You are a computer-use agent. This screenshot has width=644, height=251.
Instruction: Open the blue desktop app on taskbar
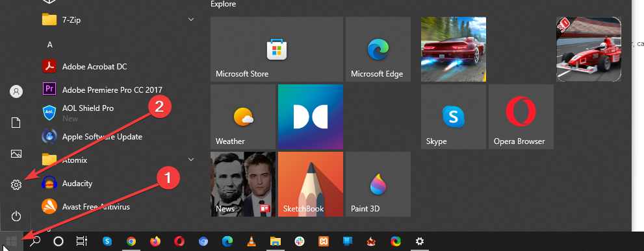(348, 241)
